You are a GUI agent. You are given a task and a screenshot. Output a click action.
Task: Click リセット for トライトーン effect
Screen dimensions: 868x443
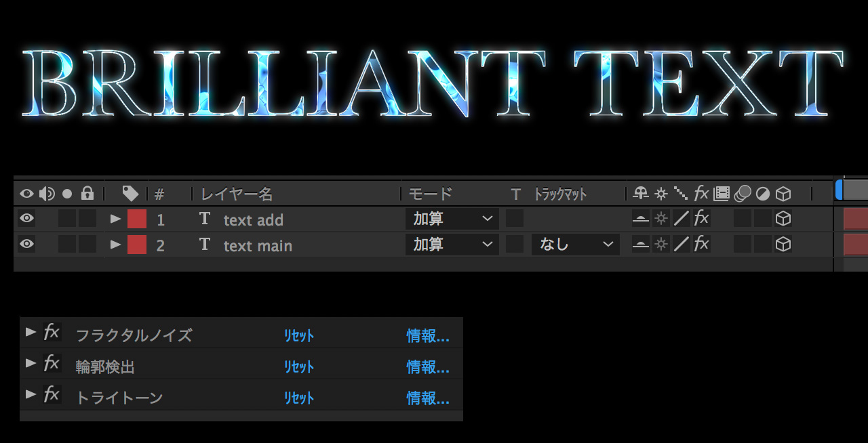click(299, 398)
